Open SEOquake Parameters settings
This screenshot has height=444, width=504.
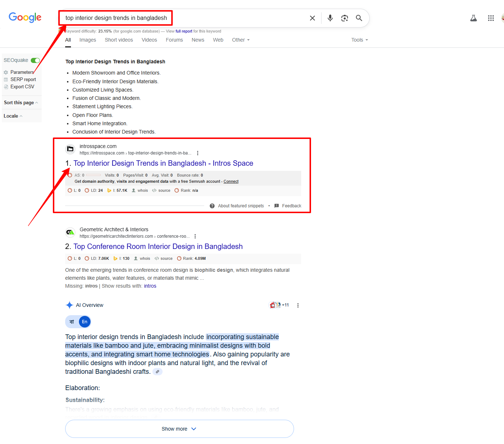coord(22,72)
